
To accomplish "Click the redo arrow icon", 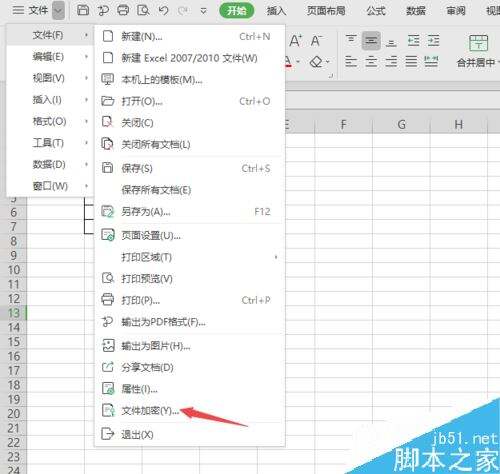I will coord(183,10).
